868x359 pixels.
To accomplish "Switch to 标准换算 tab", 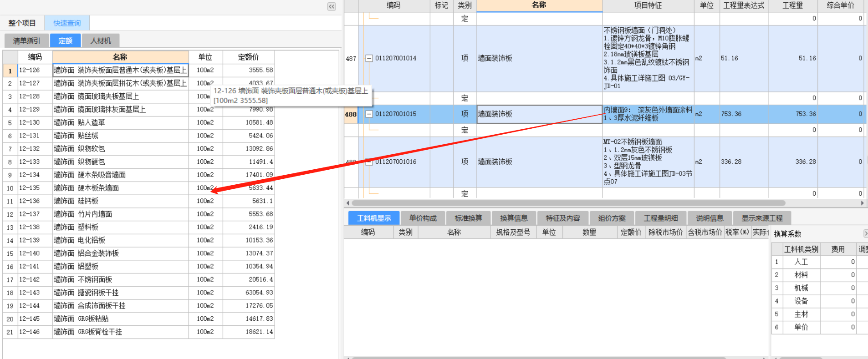I will (468, 218).
